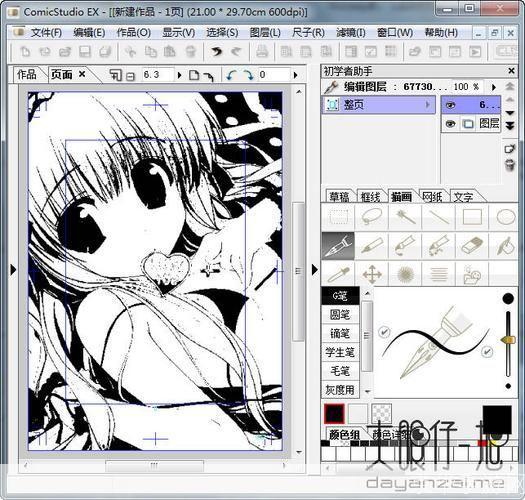This screenshot has height=500, width=525.
Task: Click the delete layer trash icon
Action: 509,165
